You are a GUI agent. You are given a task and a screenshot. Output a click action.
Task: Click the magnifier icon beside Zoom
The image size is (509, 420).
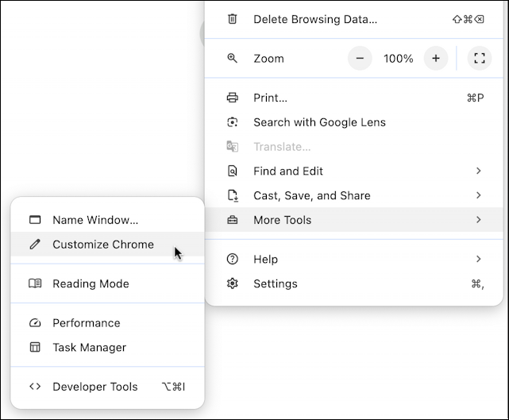click(232, 59)
